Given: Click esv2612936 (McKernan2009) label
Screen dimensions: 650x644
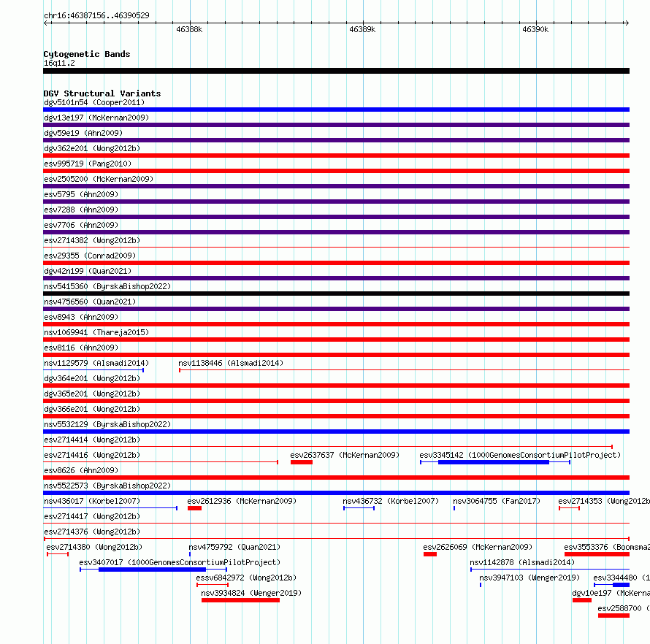Looking at the screenshot, I should [242, 501].
